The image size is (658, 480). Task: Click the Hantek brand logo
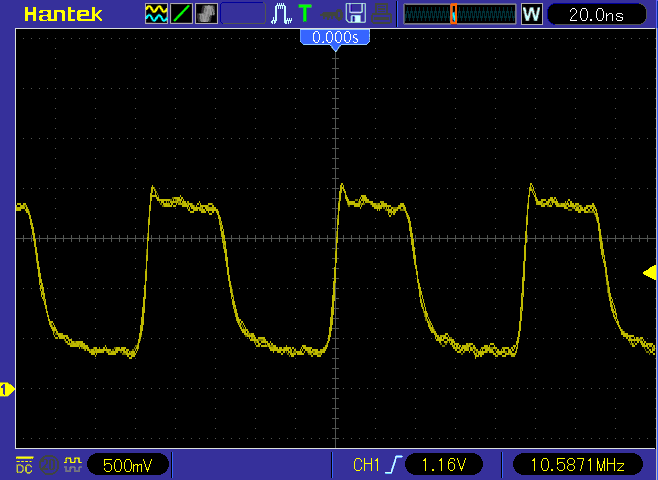[63, 14]
